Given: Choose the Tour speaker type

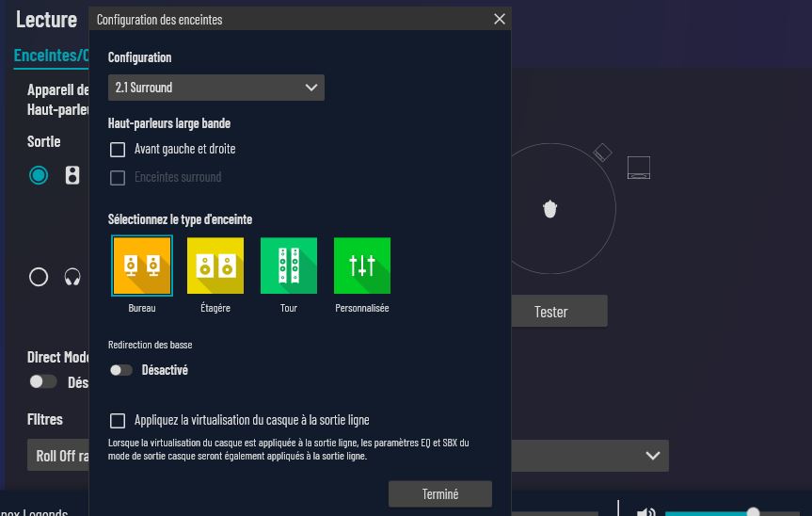Looking at the screenshot, I should [x=289, y=266].
